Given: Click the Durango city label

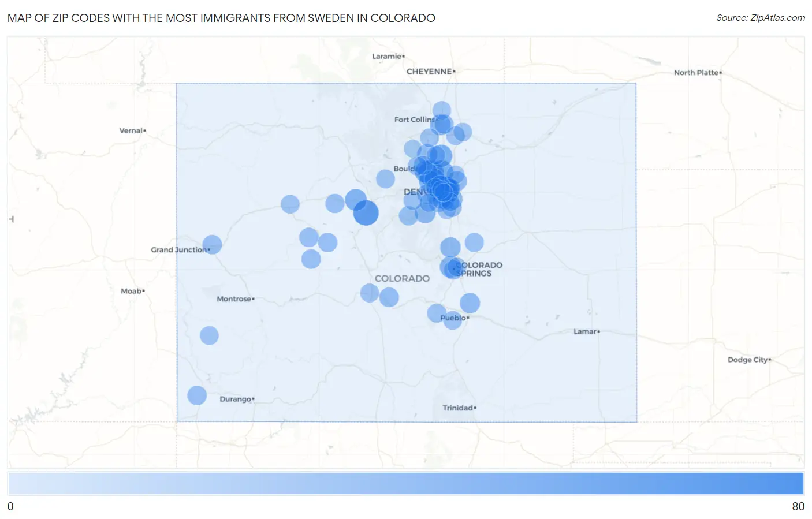Looking at the screenshot, I should (x=237, y=399).
